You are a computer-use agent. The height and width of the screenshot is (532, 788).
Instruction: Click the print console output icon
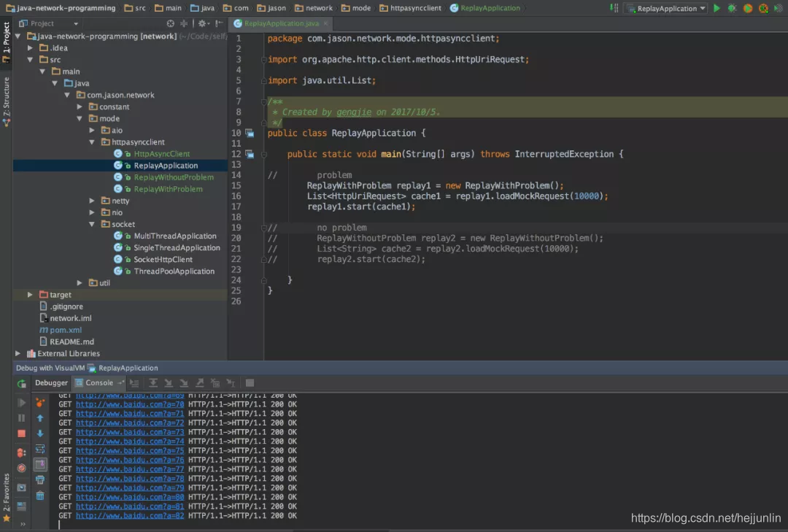pos(40,479)
